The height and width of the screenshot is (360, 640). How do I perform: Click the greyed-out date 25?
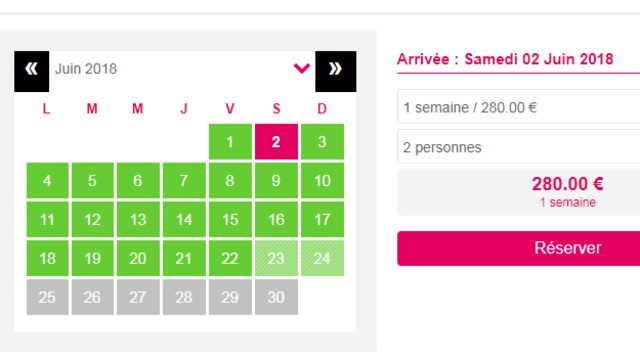[47, 297]
